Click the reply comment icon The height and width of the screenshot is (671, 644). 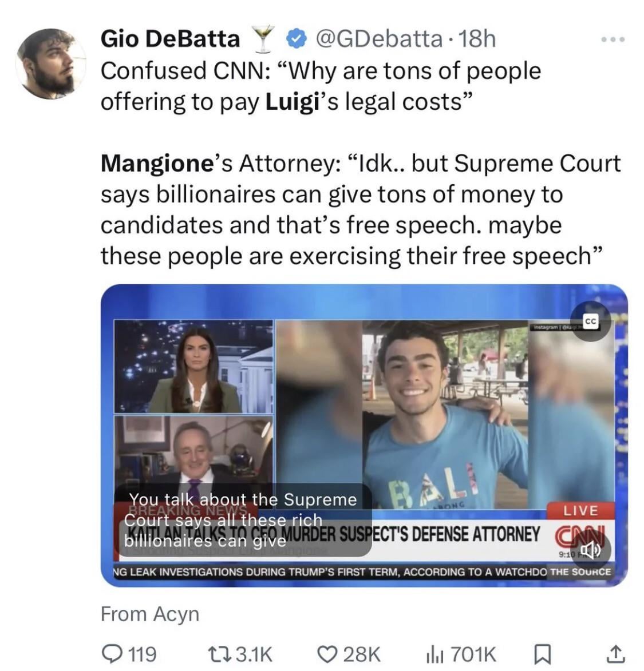click(110, 653)
